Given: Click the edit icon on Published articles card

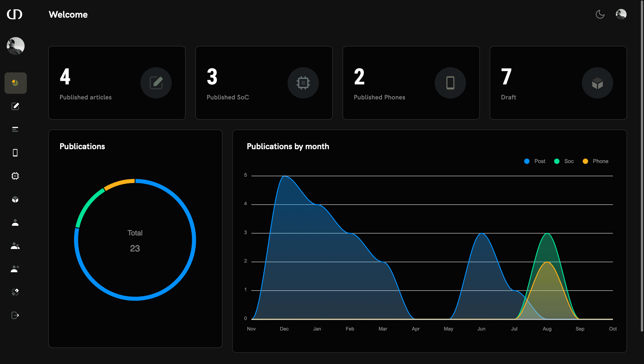Looking at the screenshot, I should pos(156,83).
